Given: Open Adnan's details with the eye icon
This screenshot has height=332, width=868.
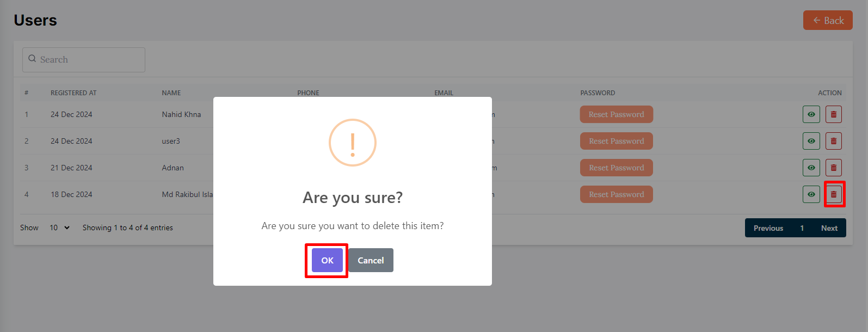Looking at the screenshot, I should pos(811,168).
